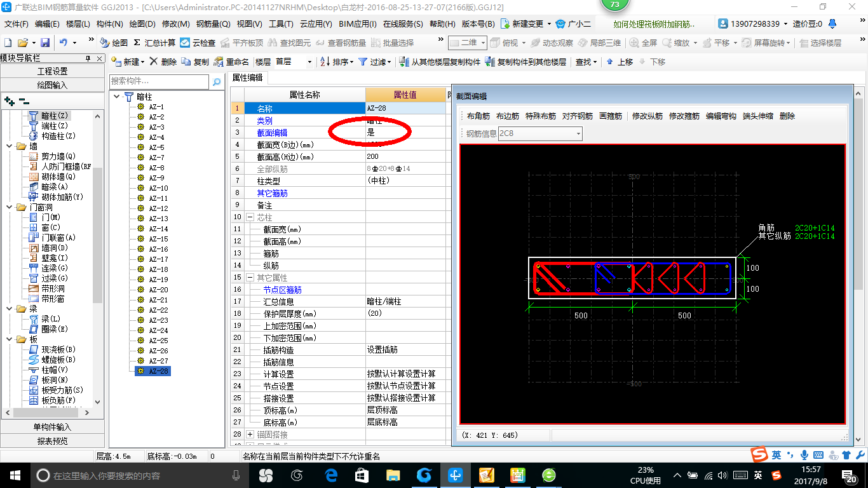Click the undo arrow icon
The width and height of the screenshot is (868, 488).
(x=64, y=43)
